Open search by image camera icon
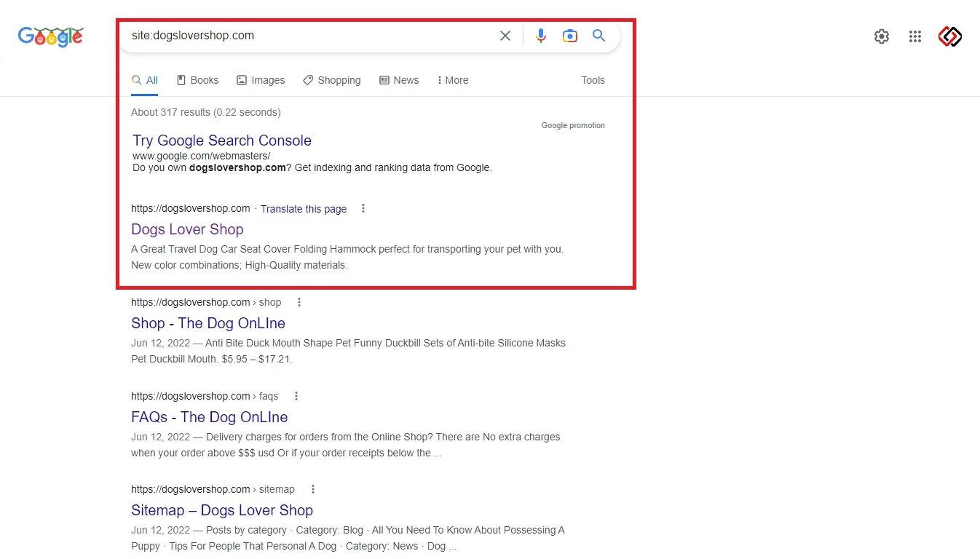This screenshot has height=559, width=980. (570, 36)
